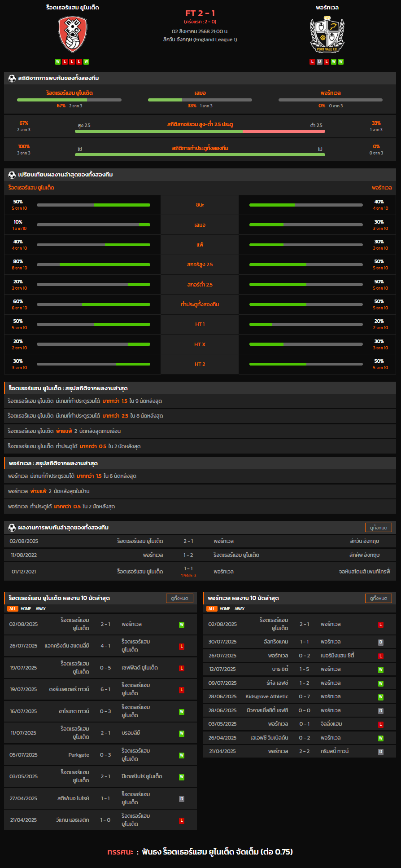The image size is (401, 868).
Task: Click the W badge on Rotherham 02/08/2025 row
Action: coord(182,625)
